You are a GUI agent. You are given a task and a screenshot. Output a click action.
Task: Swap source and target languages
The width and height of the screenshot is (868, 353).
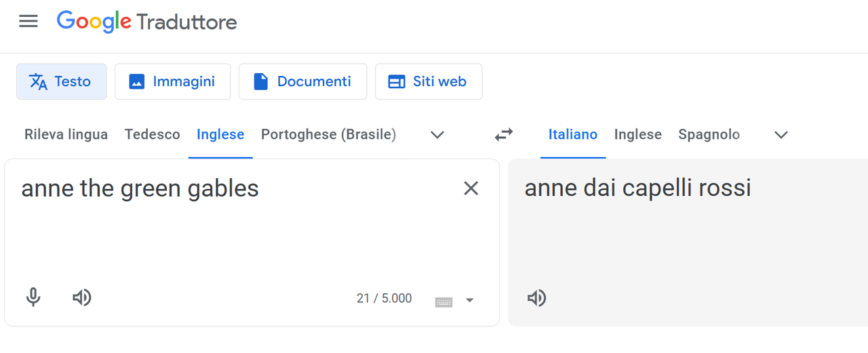pos(504,135)
